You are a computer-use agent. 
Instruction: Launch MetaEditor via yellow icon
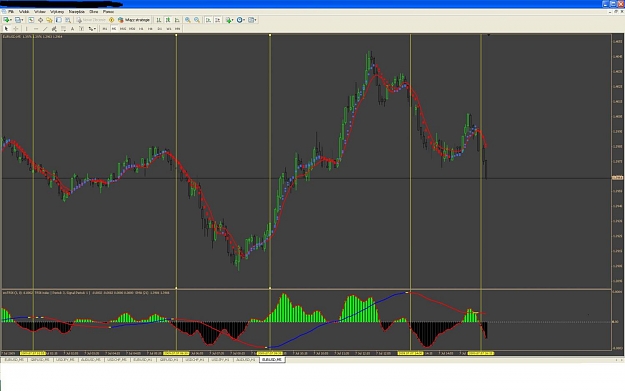pos(112,20)
